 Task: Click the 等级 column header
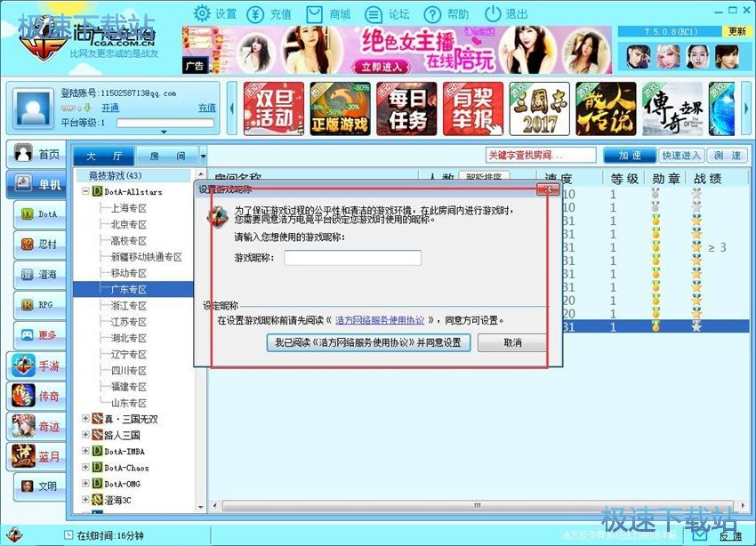click(x=624, y=179)
